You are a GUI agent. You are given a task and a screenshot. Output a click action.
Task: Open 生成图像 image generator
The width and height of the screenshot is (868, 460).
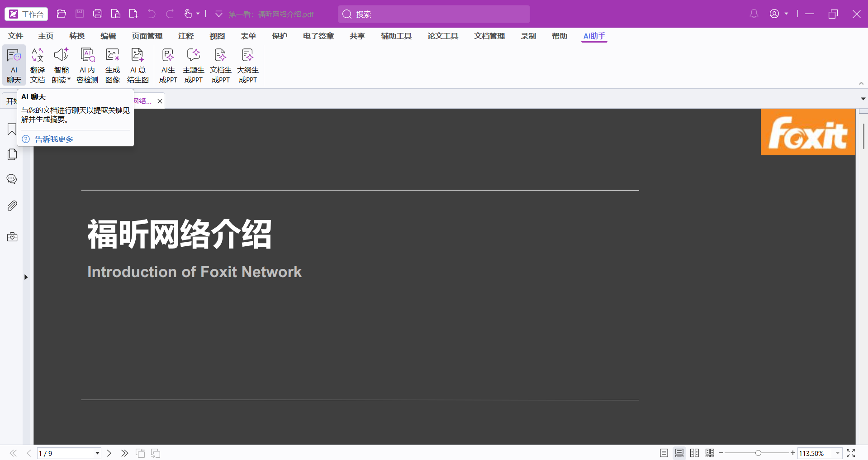[113, 66]
